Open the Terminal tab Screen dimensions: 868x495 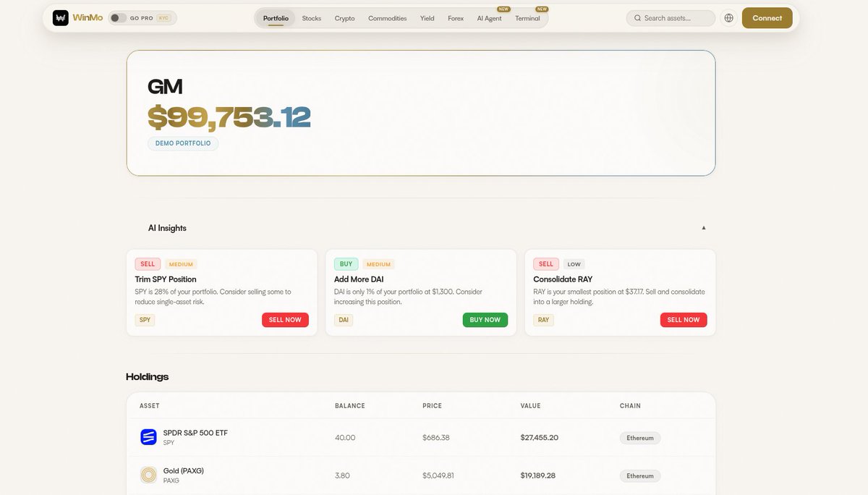(527, 18)
